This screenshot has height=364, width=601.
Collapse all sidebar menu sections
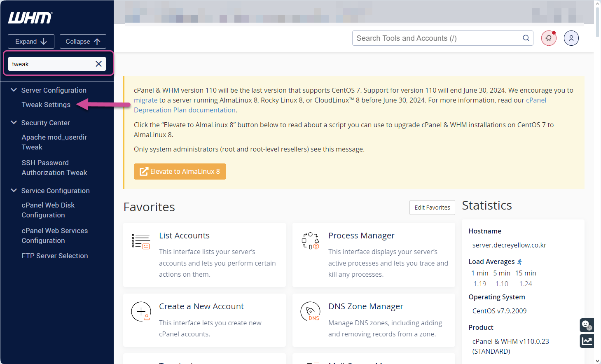[83, 42]
